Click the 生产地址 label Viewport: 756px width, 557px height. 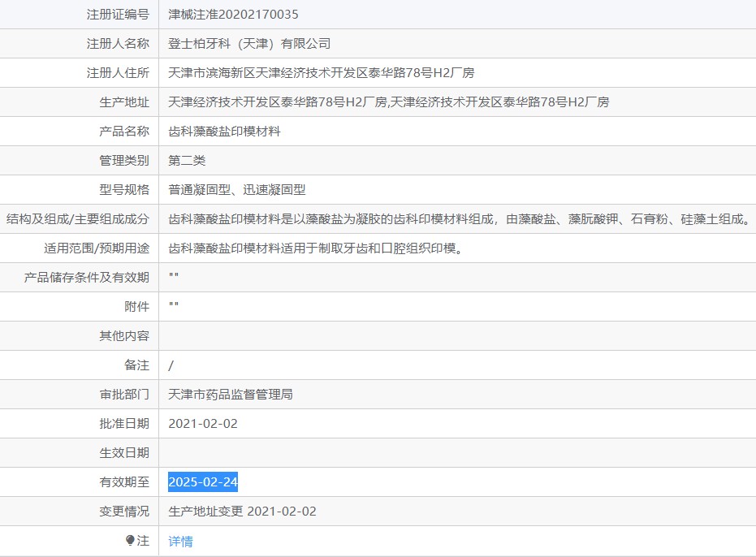pyautogui.click(x=124, y=102)
